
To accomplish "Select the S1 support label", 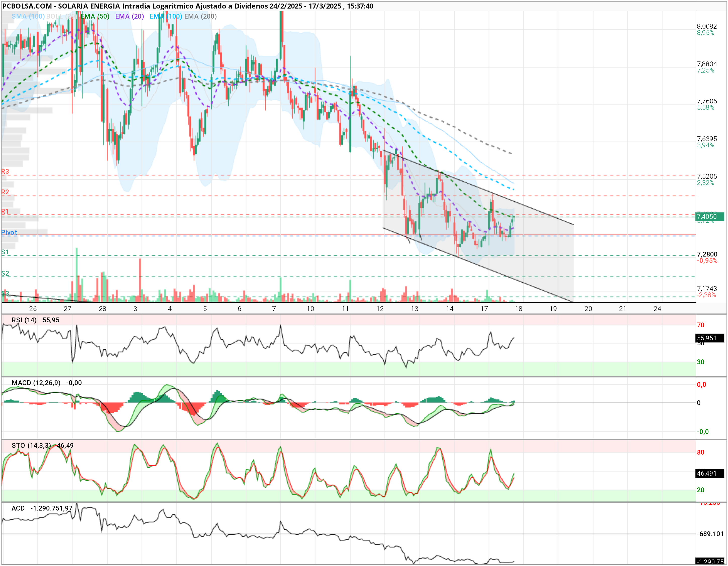I will coord(5,252).
